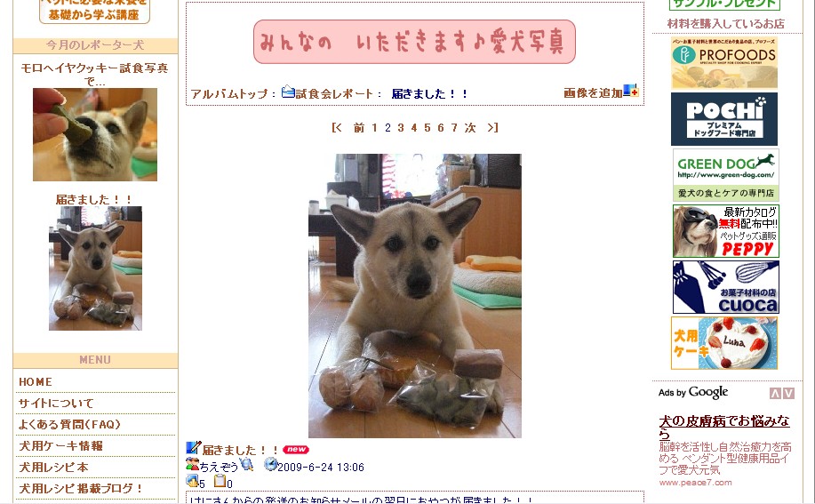Open よくある質問(FAQ) menu item
Viewport: 815px width, 504px height.
point(69,425)
